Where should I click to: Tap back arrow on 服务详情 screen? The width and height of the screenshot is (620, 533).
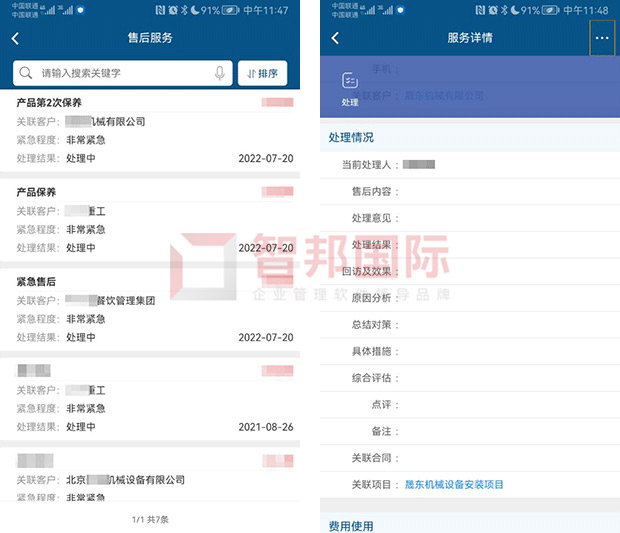[335, 38]
